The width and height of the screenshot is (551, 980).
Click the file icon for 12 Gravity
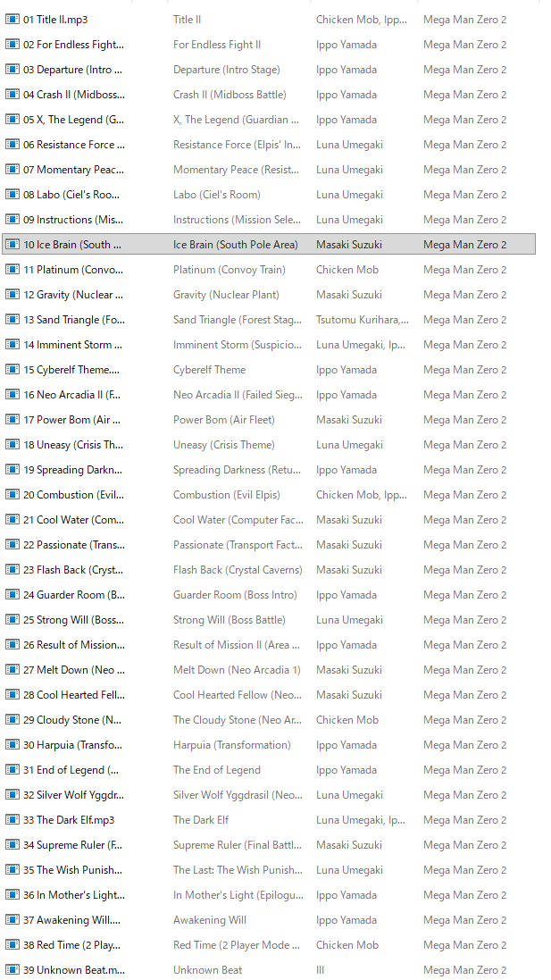point(12,295)
